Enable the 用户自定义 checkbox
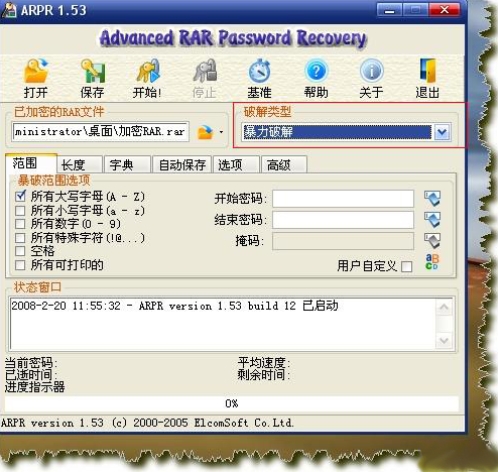Screen dimensions: 498x472 (406, 266)
